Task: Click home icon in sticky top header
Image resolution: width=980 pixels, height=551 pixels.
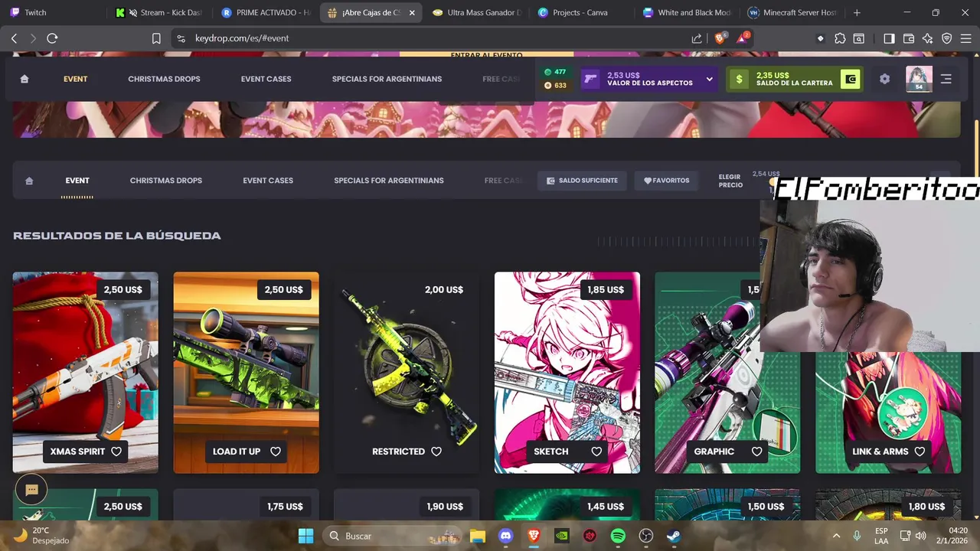Action: pos(24,79)
